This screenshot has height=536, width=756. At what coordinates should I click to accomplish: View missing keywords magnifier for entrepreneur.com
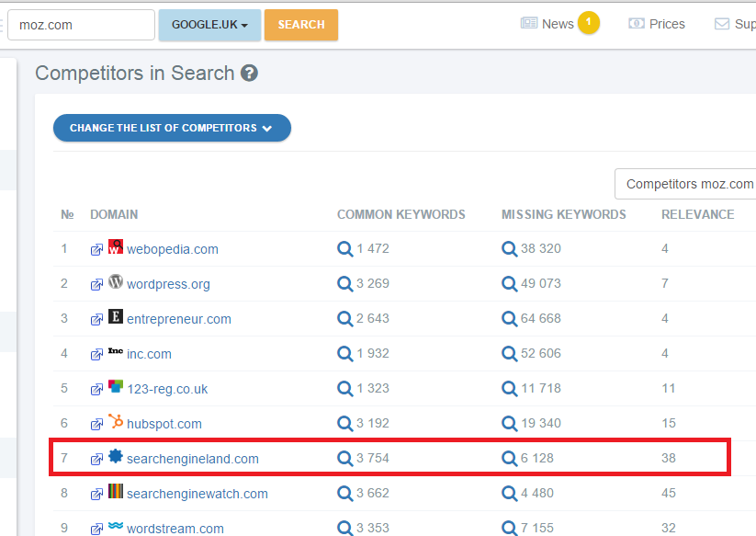tap(509, 319)
